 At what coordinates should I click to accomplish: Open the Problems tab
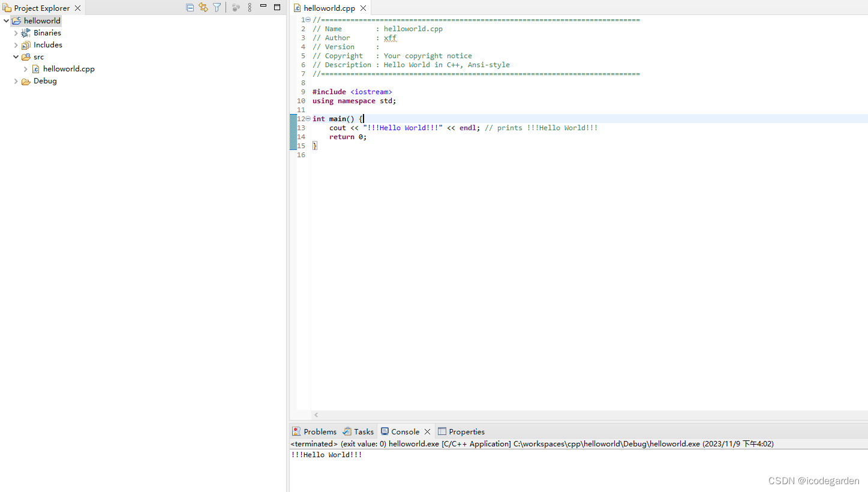click(314, 431)
